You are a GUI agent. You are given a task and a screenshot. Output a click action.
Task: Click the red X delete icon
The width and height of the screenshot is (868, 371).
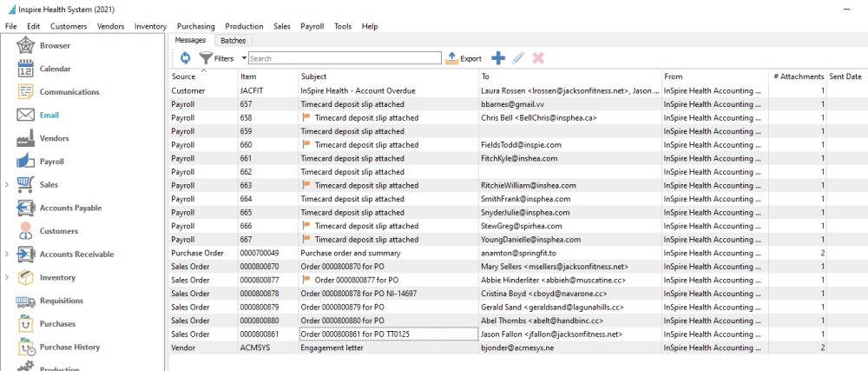tap(538, 58)
